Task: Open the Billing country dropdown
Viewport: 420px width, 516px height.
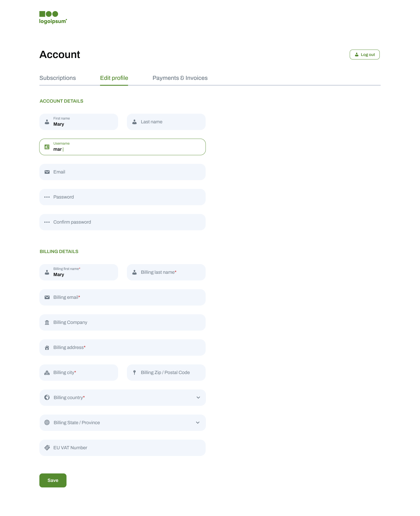Action: (123, 398)
